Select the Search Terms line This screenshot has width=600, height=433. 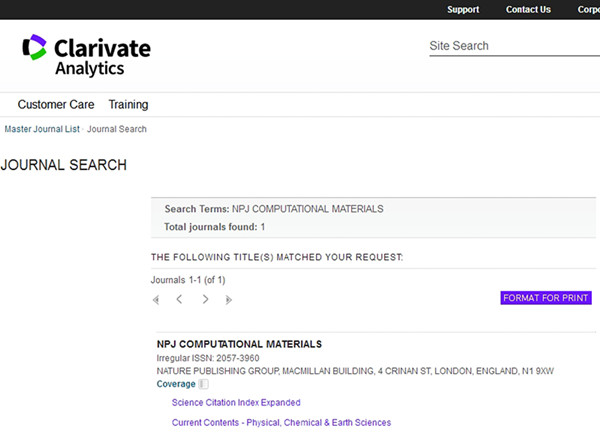(274, 209)
